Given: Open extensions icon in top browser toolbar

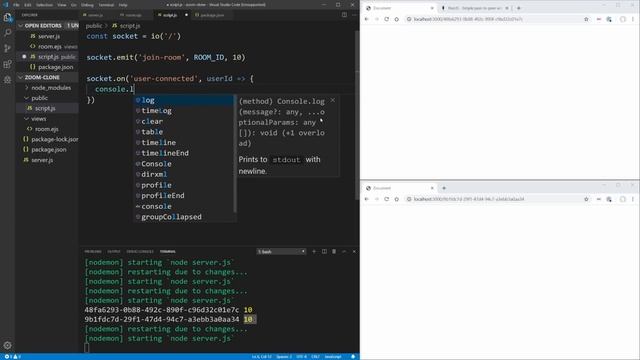Looking at the screenshot, I should pos(609,19).
